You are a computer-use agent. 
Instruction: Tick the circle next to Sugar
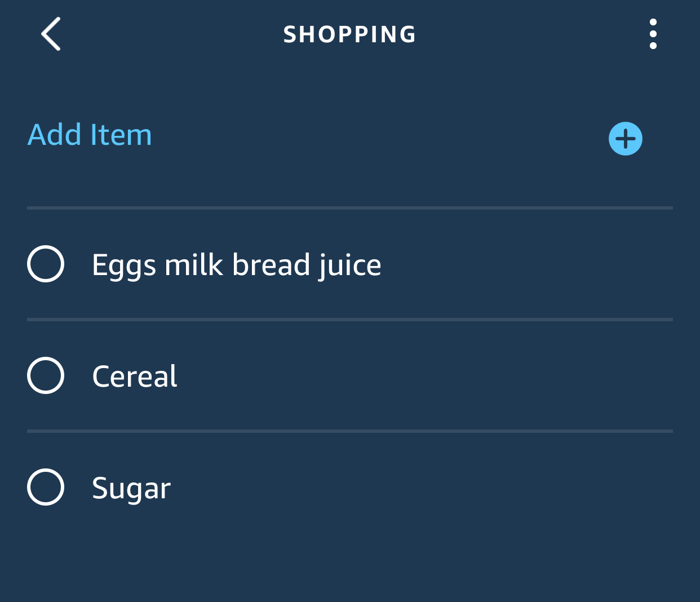[46, 487]
